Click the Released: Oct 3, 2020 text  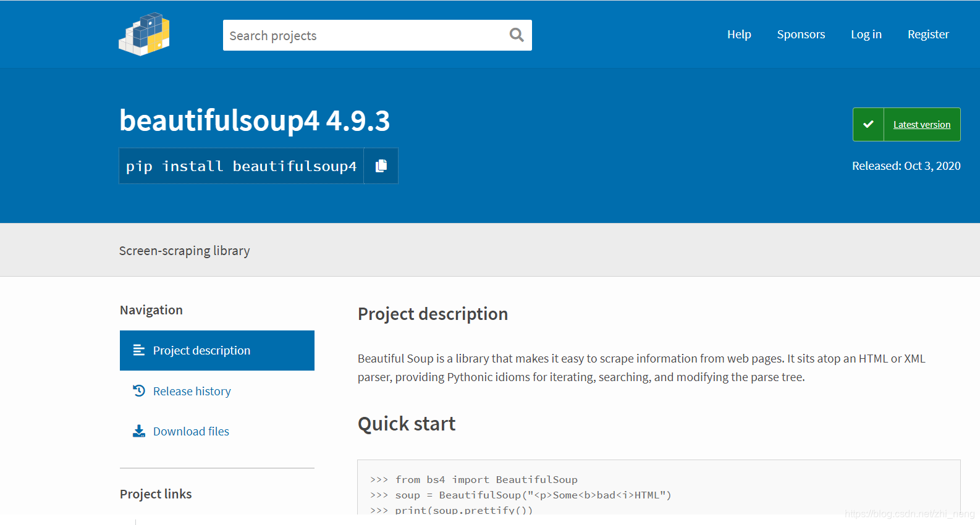[x=906, y=166]
